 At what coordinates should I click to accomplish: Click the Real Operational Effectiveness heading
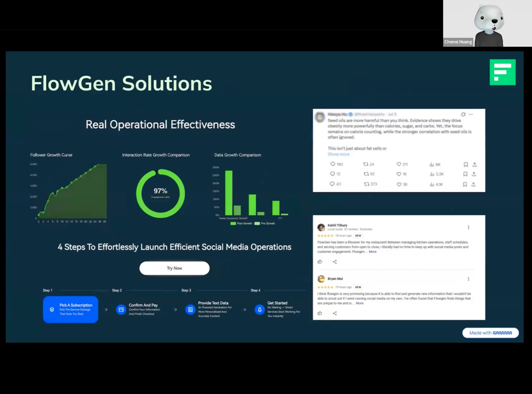160,125
